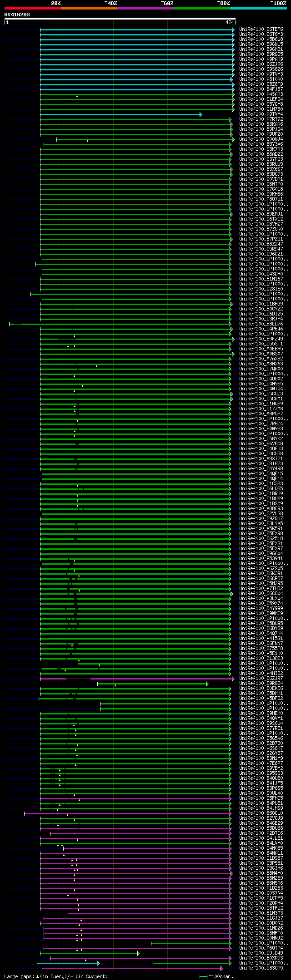Screen dimensions: 291x980
Task: Click label UniRef100_B0EKE6
Action: [x=261, y=689]
